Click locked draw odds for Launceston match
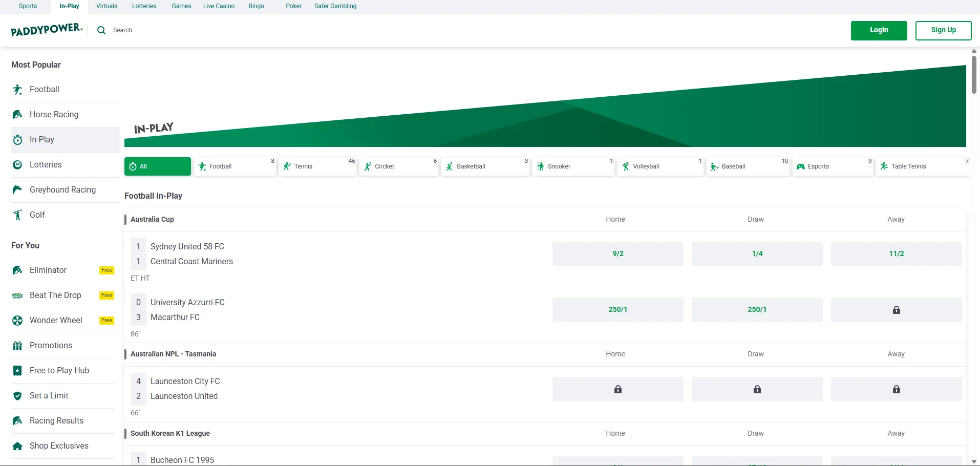The width and height of the screenshot is (980, 466). pyautogui.click(x=757, y=389)
